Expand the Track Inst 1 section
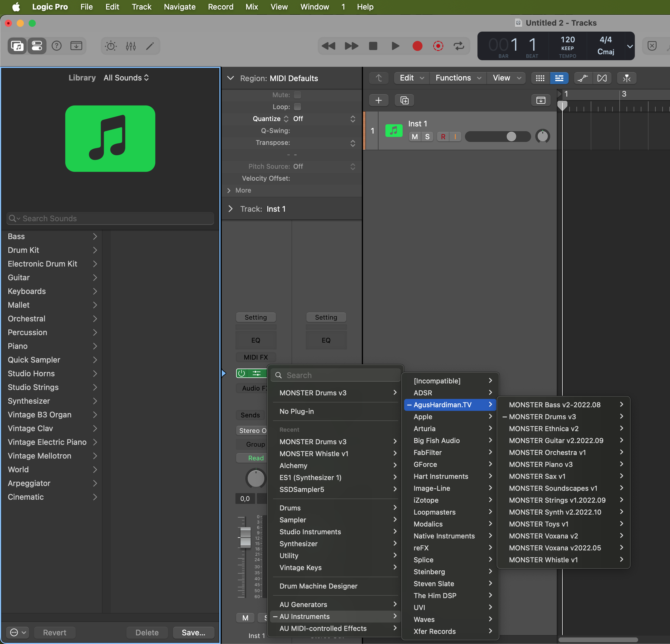Viewport: 670px width, 644px height. coord(231,209)
